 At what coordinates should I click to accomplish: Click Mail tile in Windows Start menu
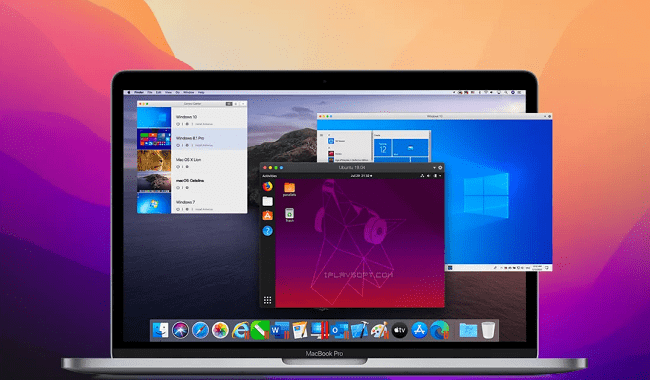[410, 148]
